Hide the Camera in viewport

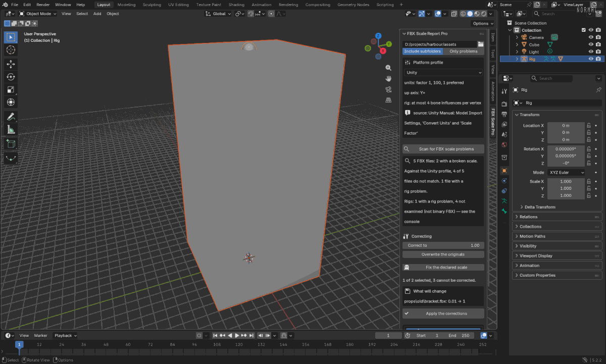(x=591, y=37)
